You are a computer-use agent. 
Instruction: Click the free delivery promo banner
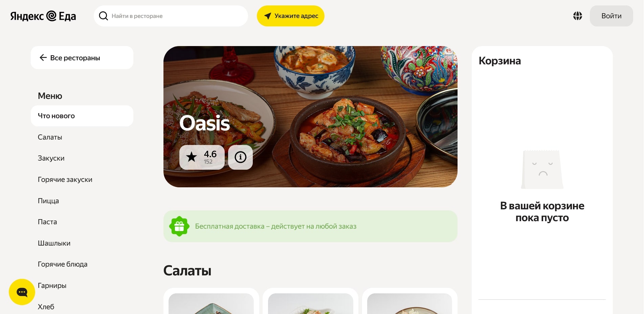[310, 226]
